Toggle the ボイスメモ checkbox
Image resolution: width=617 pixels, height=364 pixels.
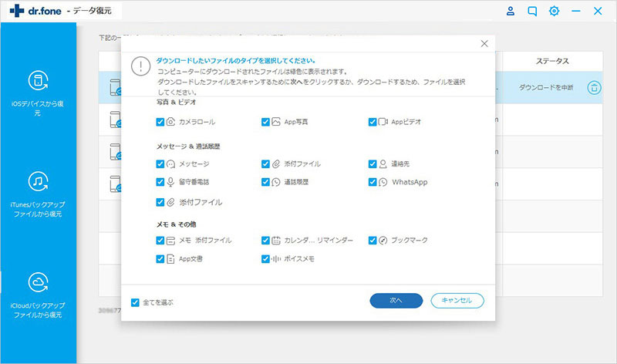[x=266, y=259]
